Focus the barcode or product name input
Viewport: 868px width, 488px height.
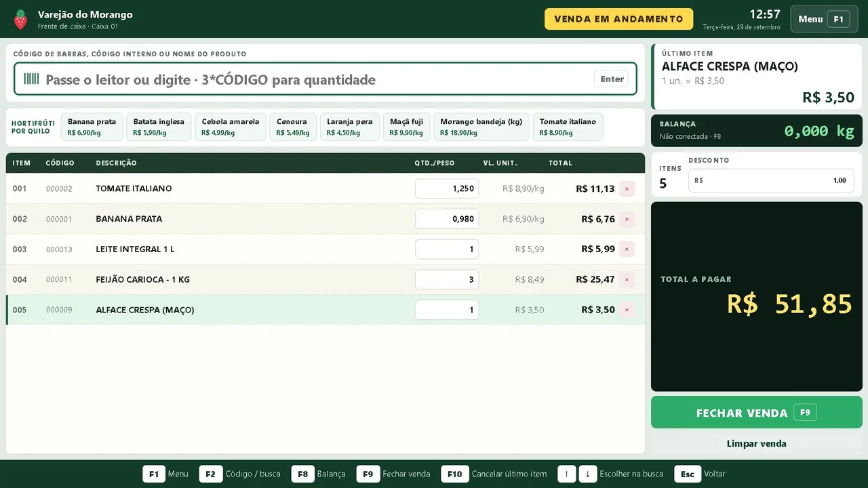pyautogui.click(x=325, y=79)
